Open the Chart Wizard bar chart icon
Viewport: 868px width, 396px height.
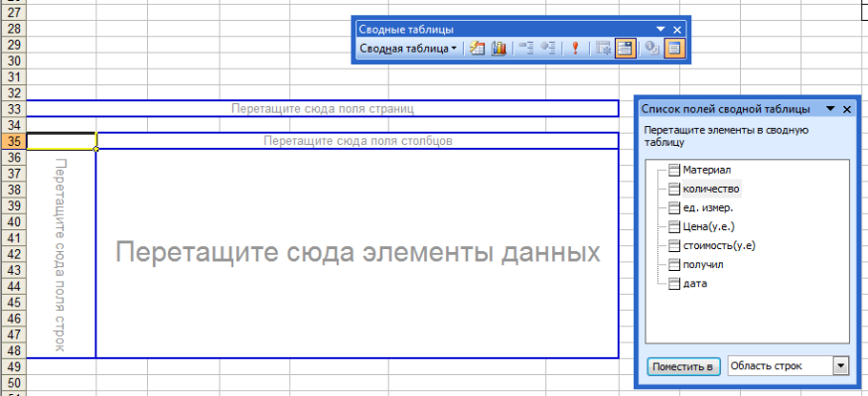point(499,49)
